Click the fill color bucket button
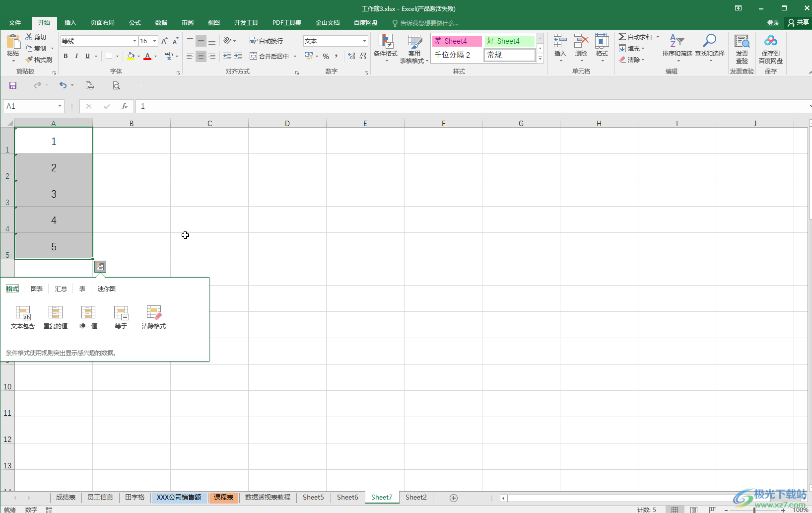This screenshot has width=812, height=513. tap(131, 56)
